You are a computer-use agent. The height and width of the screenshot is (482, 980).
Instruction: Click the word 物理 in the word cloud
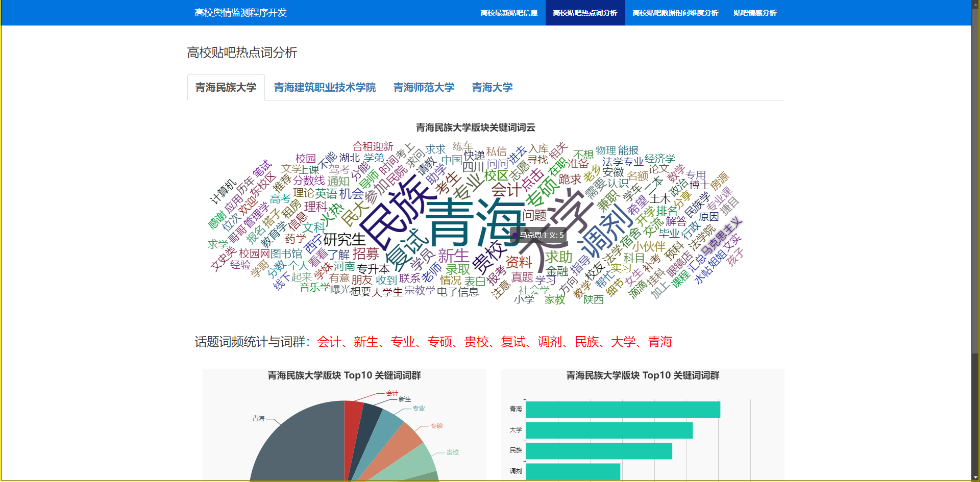[x=606, y=150]
